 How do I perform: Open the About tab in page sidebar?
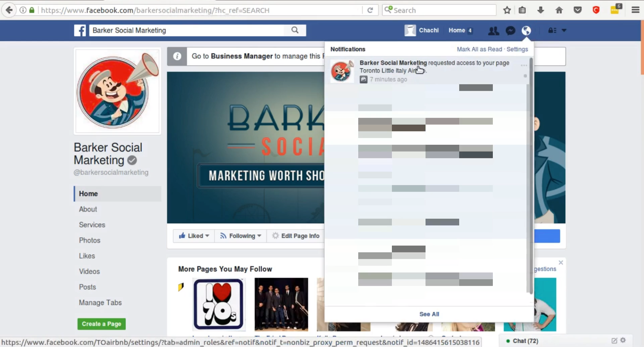coord(88,209)
